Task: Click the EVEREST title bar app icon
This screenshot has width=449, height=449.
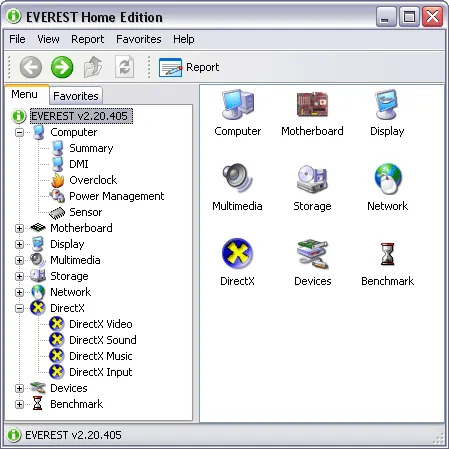Action: [x=14, y=16]
